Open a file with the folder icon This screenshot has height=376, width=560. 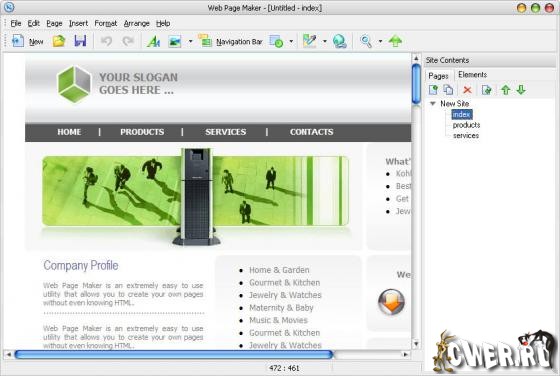point(59,41)
